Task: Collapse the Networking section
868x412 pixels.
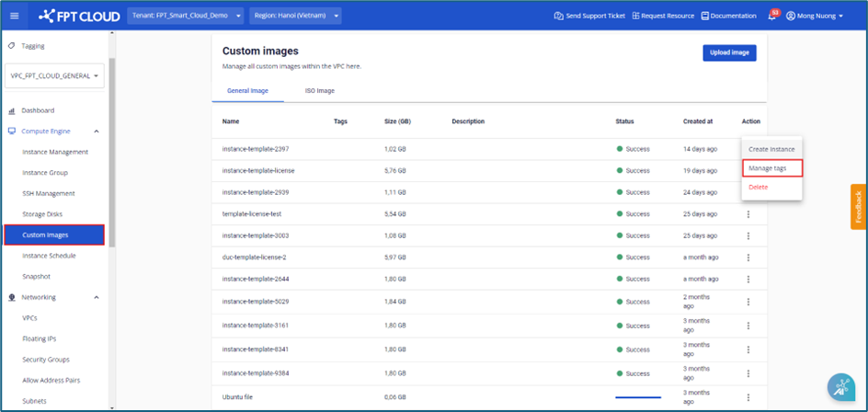Action: coord(97,297)
